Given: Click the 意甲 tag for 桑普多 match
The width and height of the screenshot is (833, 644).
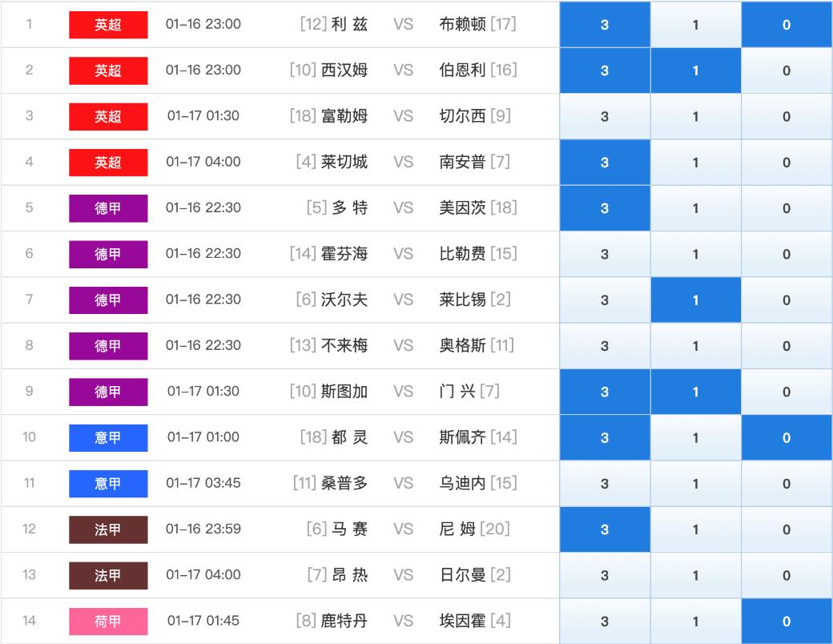Looking at the screenshot, I should [108, 484].
